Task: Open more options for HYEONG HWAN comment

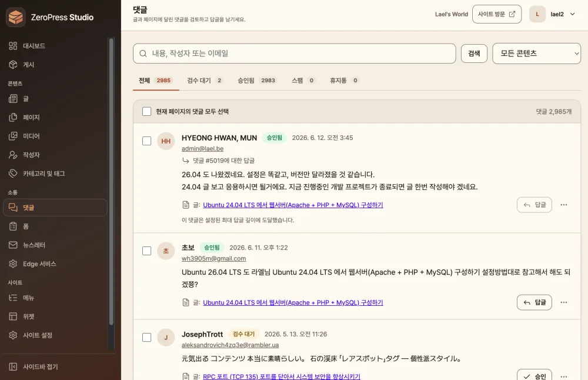Action: coord(564,205)
